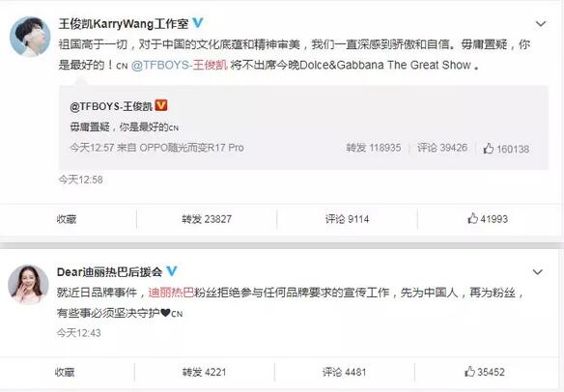Image resolution: width=564 pixels, height=392 pixels.
Task: Expand the options chevron on the first post
Action: [x=541, y=24]
